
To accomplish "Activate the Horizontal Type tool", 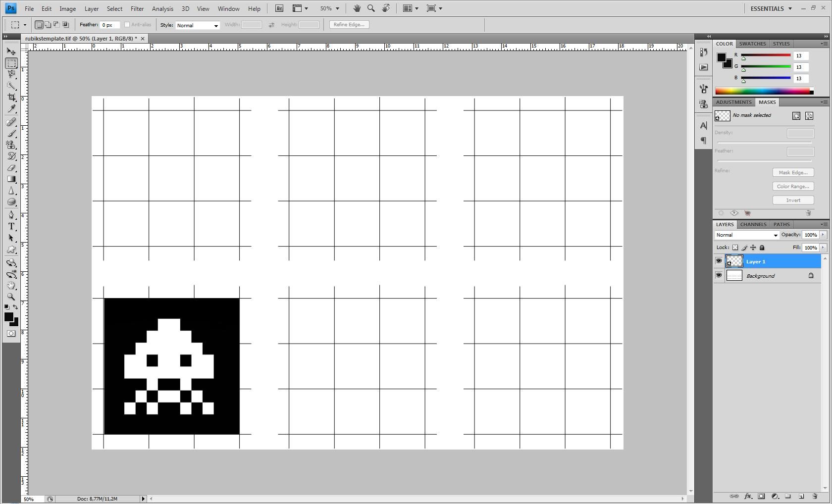I will pyautogui.click(x=11, y=226).
